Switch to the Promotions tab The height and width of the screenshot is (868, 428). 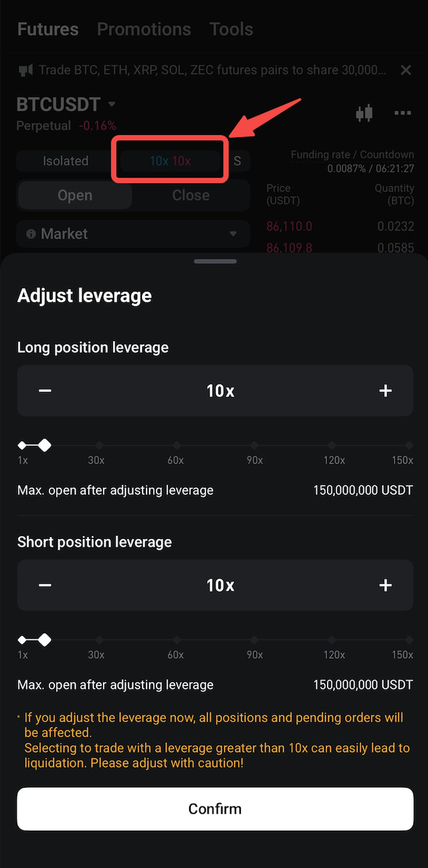tap(144, 29)
